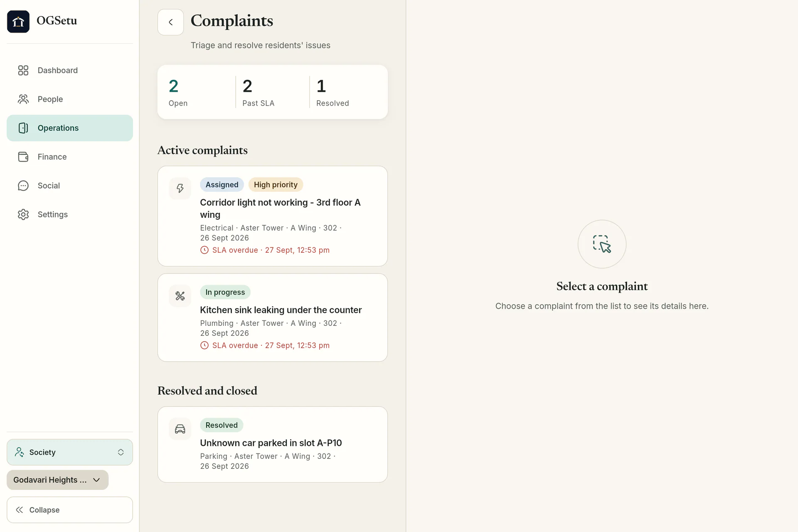Click the Dashboard grid icon

[23, 70]
